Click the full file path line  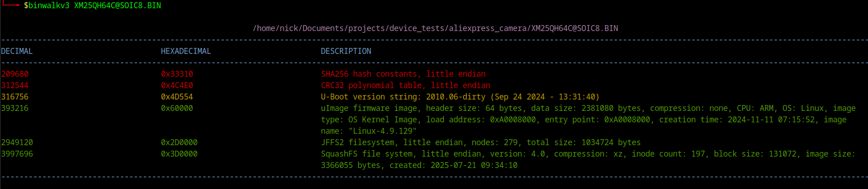click(x=435, y=28)
